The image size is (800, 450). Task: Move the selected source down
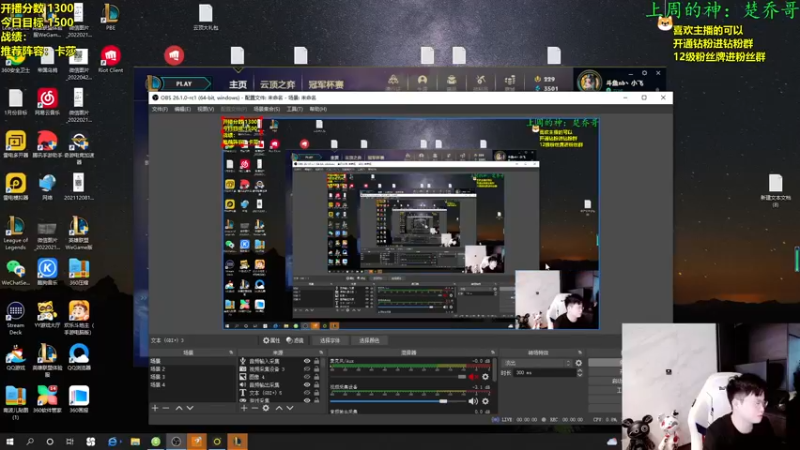(x=290, y=408)
